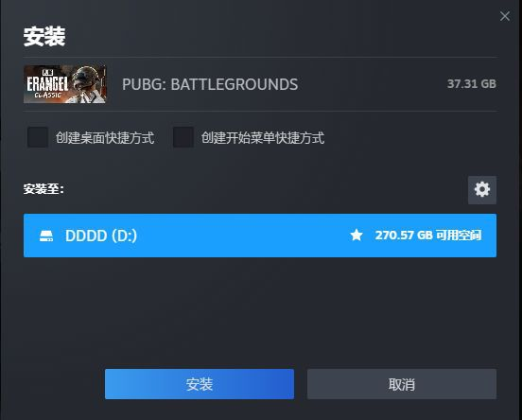Select the DDDD (D:) drive name
Screen dimensions: 522x420
point(101,236)
